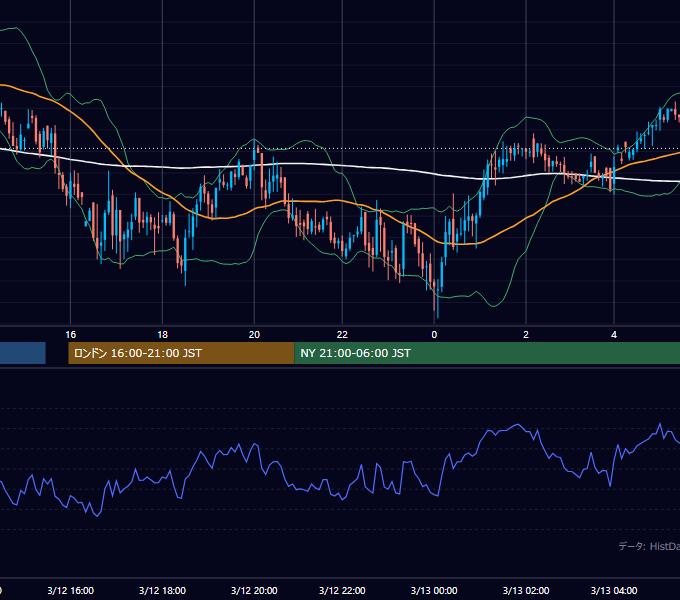The image size is (680, 600).
Task: Click the 3/13 02:00 date label
Action: 526,590
